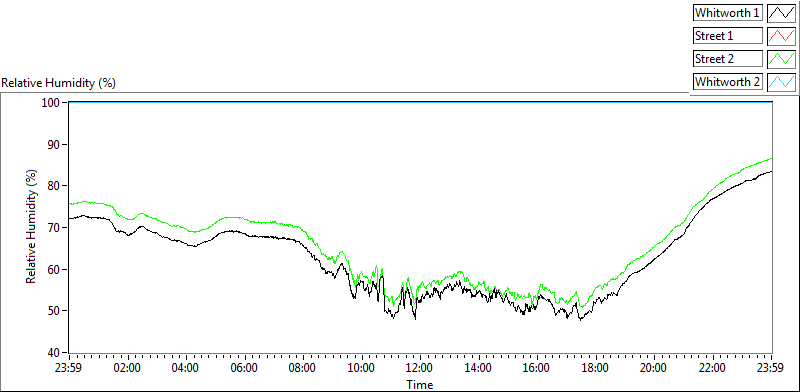800x392 pixels.
Task: Click the 70 tick label on Y axis
Action: point(56,227)
